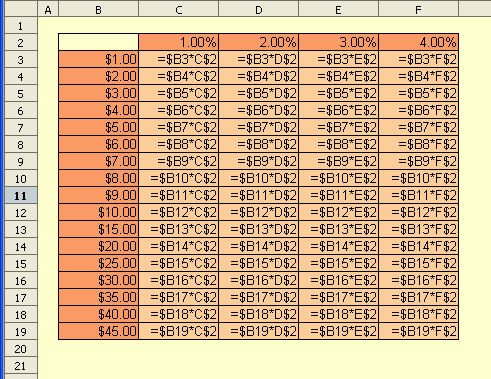Image resolution: width=491 pixels, height=379 pixels.
Task: Click the =$B9*D$2 formula cell
Action: point(259,161)
